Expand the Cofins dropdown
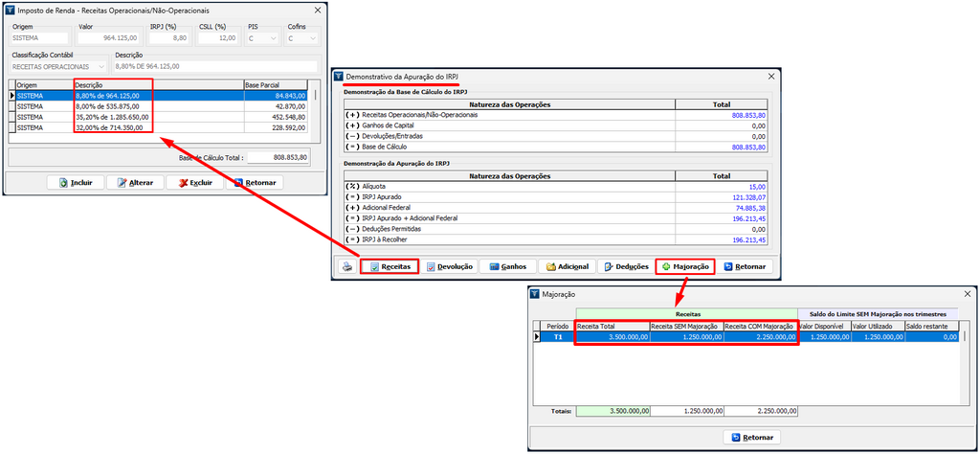This screenshot has height=454, width=980. tap(313, 38)
